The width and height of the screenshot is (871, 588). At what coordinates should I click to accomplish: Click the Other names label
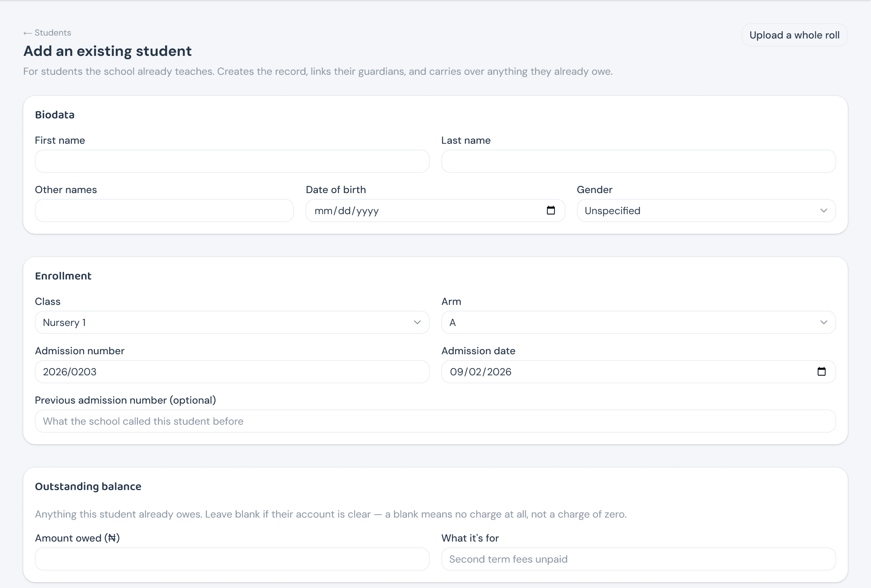[66, 189]
